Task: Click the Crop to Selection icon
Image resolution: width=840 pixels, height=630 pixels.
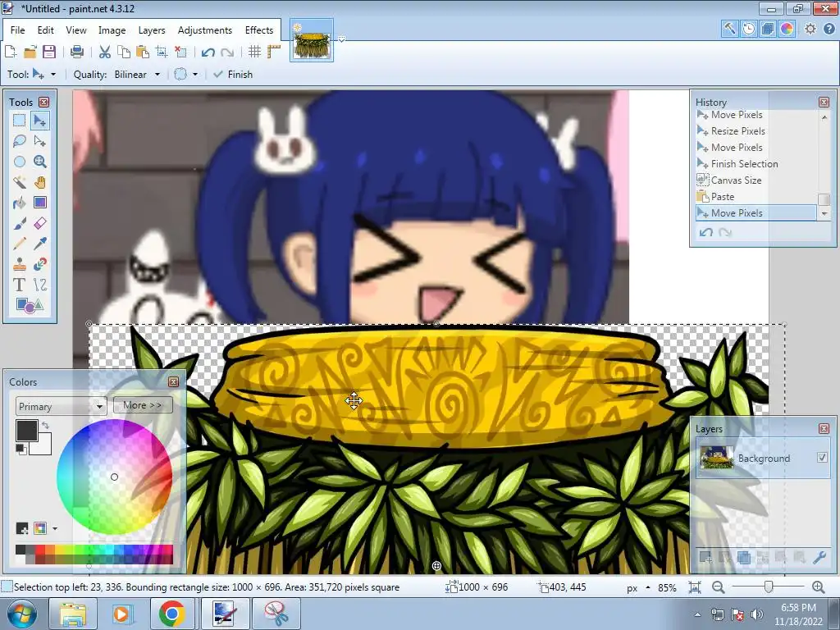Action: [x=162, y=52]
